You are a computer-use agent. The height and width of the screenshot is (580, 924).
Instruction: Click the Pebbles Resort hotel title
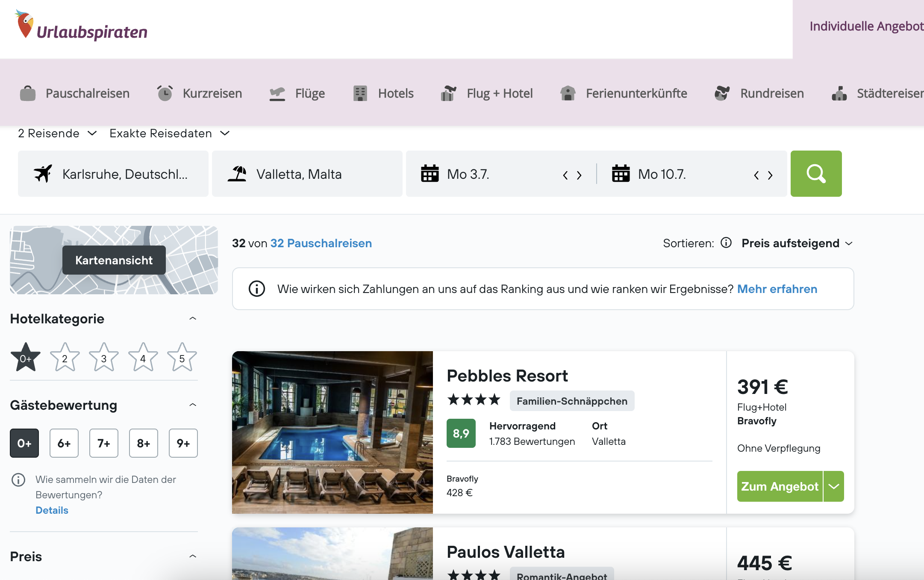coord(507,376)
